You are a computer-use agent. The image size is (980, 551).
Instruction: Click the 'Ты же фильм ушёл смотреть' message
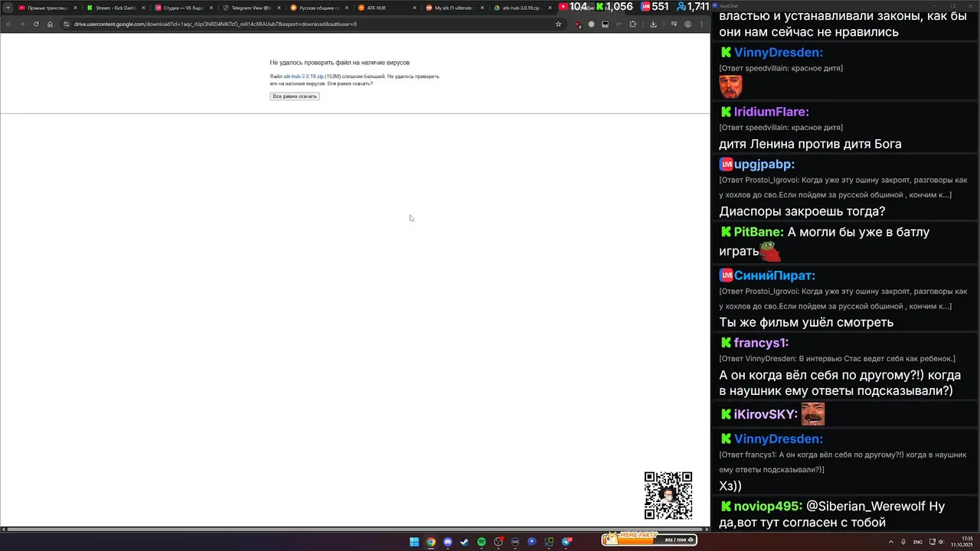click(806, 322)
